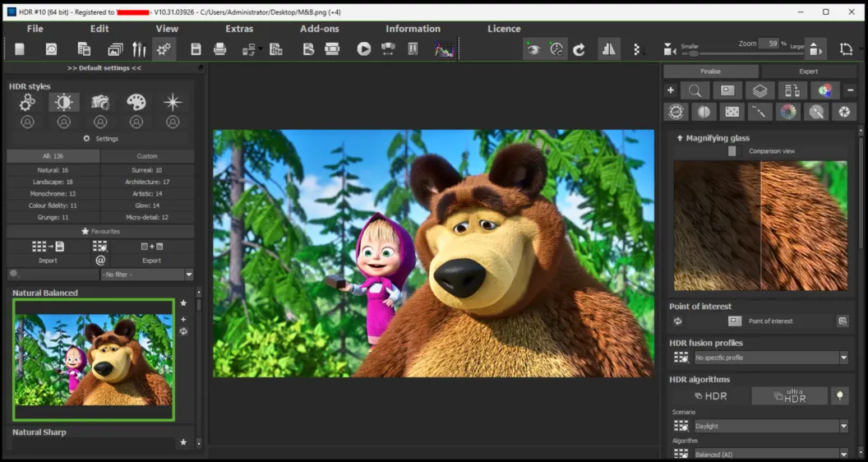The image size is (868, 462).
Task: Select the Custom presets category
Action: (147, 156)
